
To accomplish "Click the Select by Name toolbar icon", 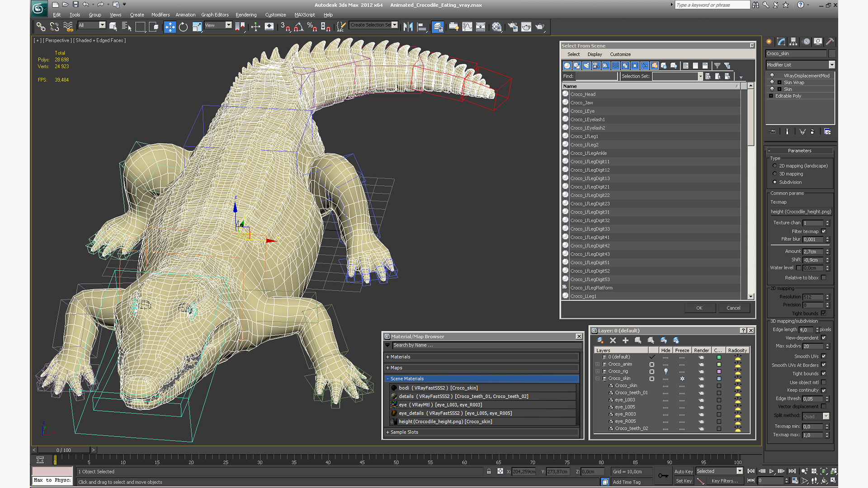I will pyautogui.click(x=127, y=27).
